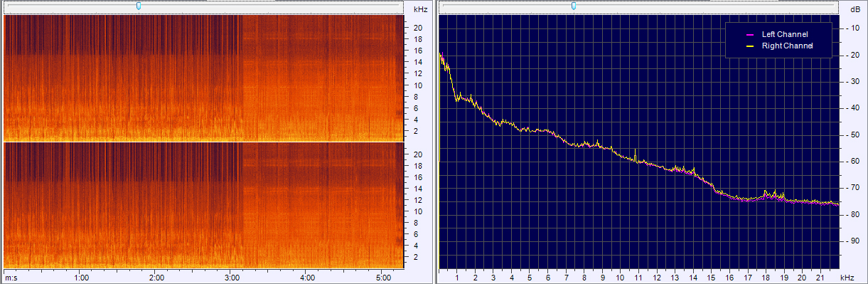Image resolution: width=868 pixels, height=284 pixels.
Task: Click the 1:00 mark on the timeline
Action: coord(81,276)
